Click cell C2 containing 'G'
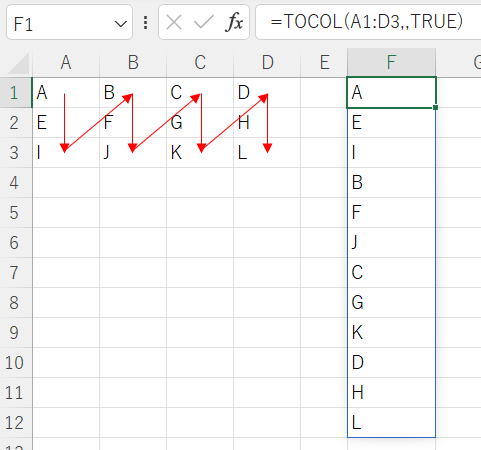Image resolution: width=481 pixels, height=450 pixels. [x=200, y=122]
